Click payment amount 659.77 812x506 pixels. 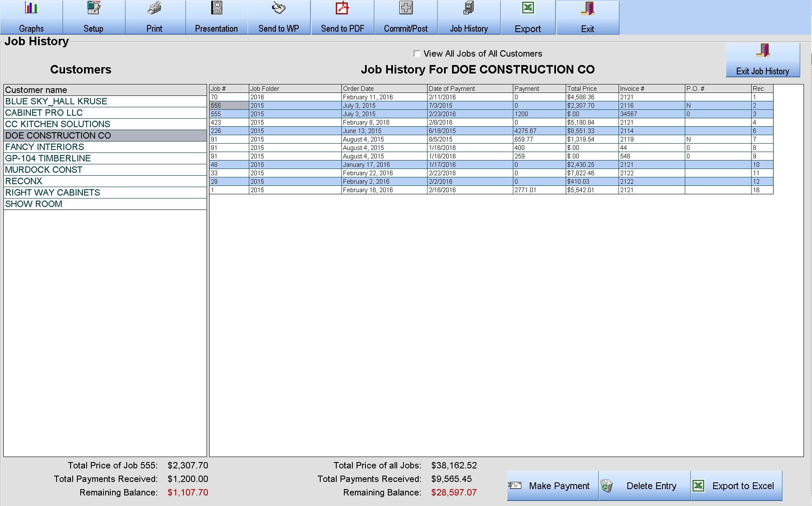(x=540, y=139)
